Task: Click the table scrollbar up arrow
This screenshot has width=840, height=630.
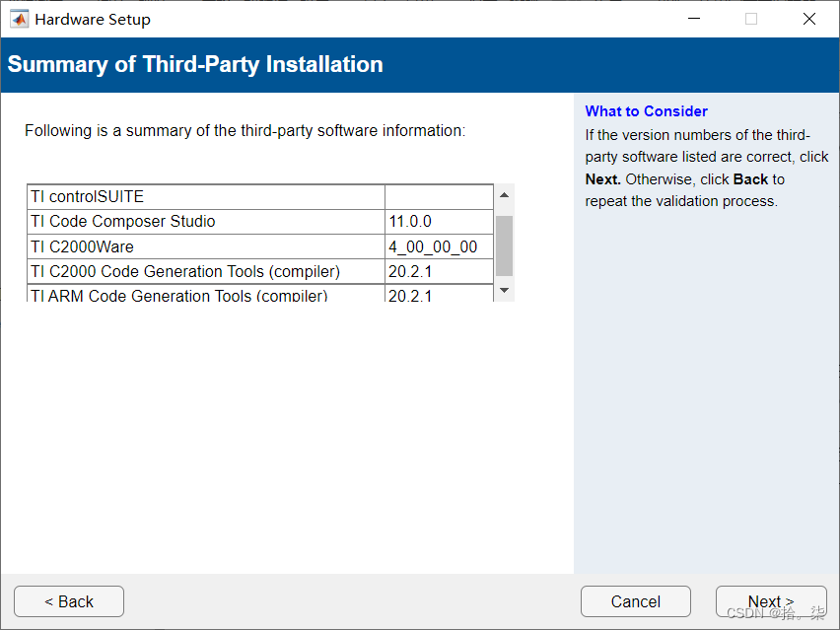Action: pyautogui.click(x=504, y=195)
